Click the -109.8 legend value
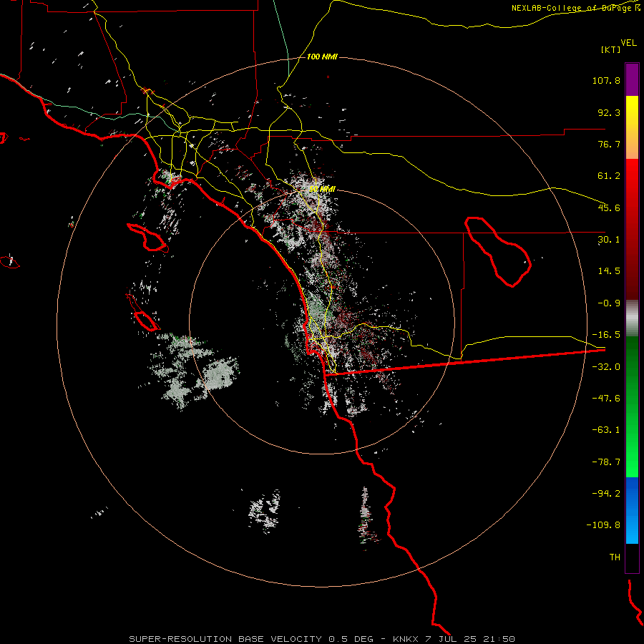The width and height of the screenshot is (644, 644). 604,525
